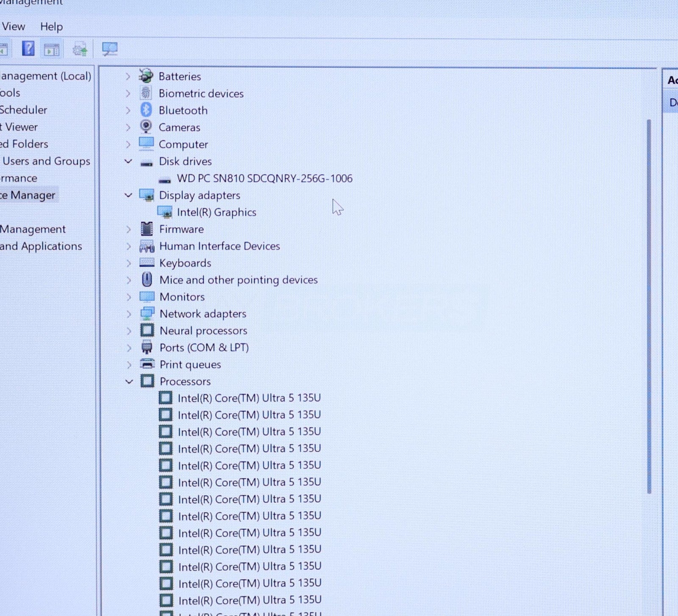This screenshot has height=616, width=678.
Task: Collapse the Disk drives category
Action: pos(128,161)
